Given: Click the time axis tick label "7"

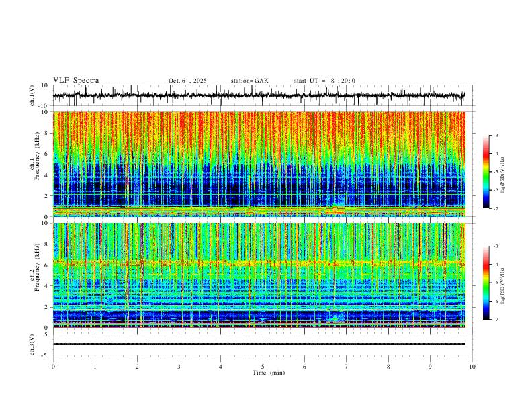Looking at the screenshot, I should click(347, 367).
